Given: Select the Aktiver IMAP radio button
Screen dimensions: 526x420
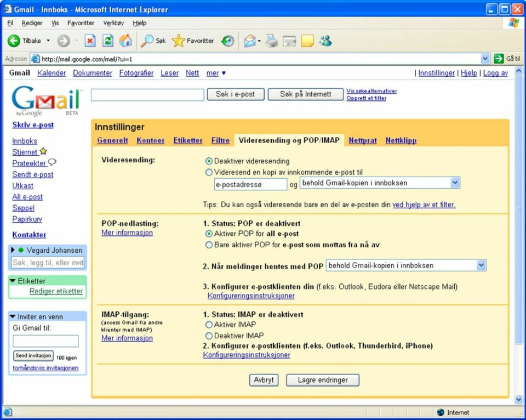Looking at the screenshot, I should point(209,325).
